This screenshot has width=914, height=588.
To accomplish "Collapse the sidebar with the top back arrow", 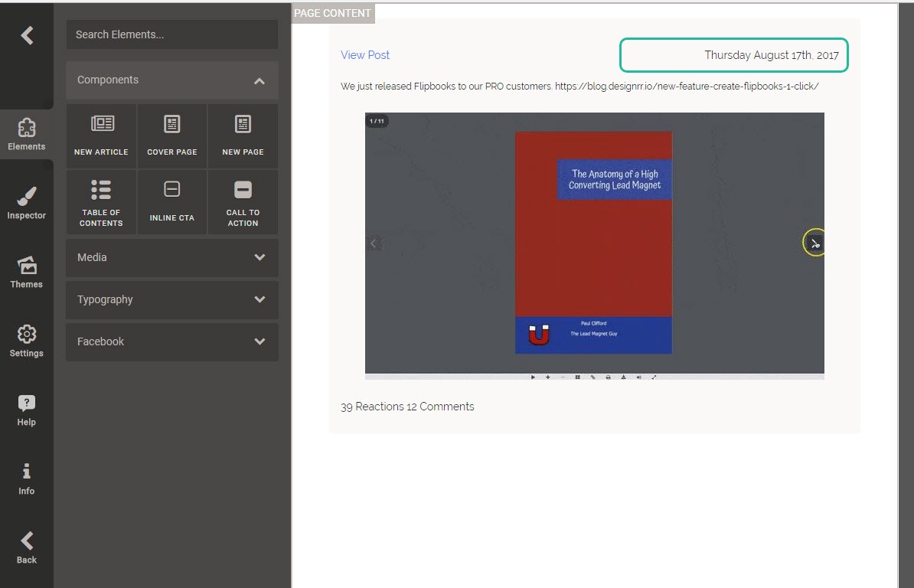I will pyautogui.click(x=27, y=35).
